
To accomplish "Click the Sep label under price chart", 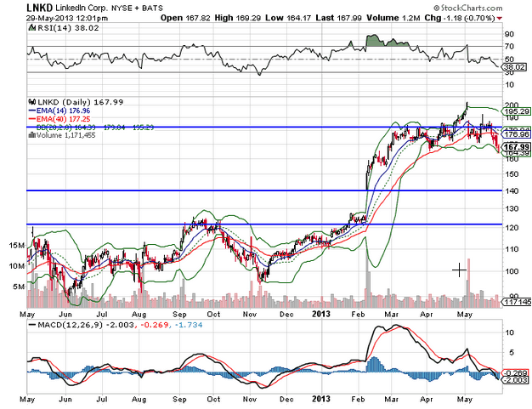I will coord(179,314).
